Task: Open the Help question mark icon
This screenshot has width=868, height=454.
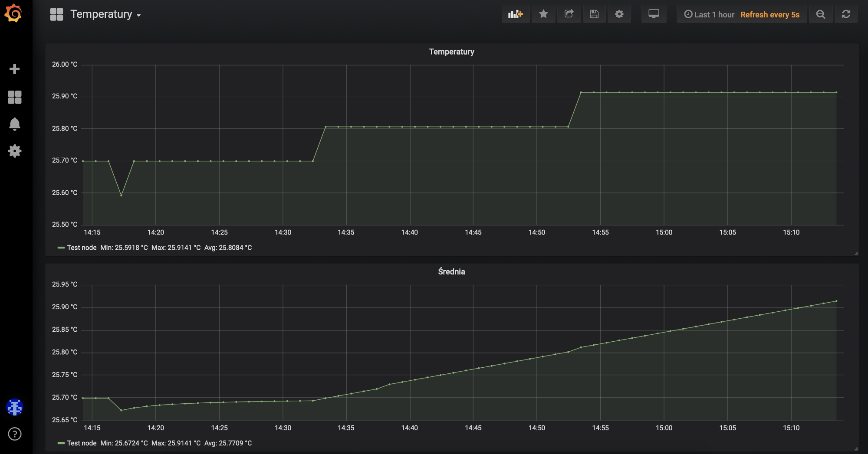Action: coord(15,434)
